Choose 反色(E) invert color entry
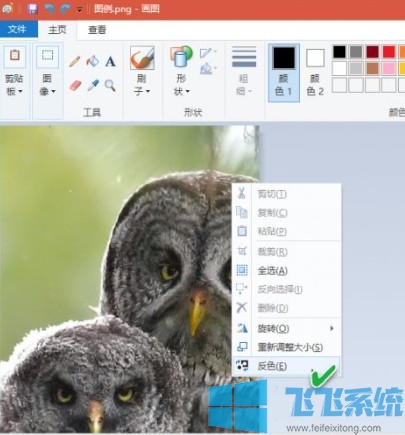Image resolution: width=405 pixels, height=435 pixels. point(287,366)
